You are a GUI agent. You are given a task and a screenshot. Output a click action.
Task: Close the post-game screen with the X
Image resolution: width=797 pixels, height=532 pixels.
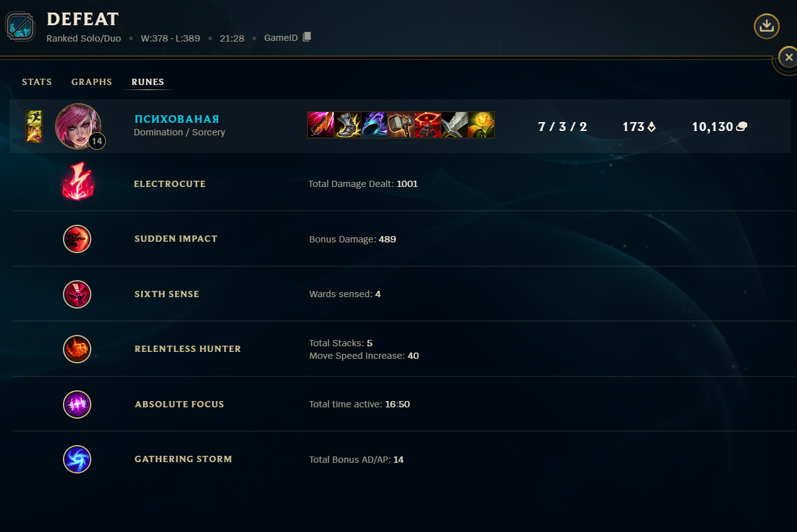point(788,57)
